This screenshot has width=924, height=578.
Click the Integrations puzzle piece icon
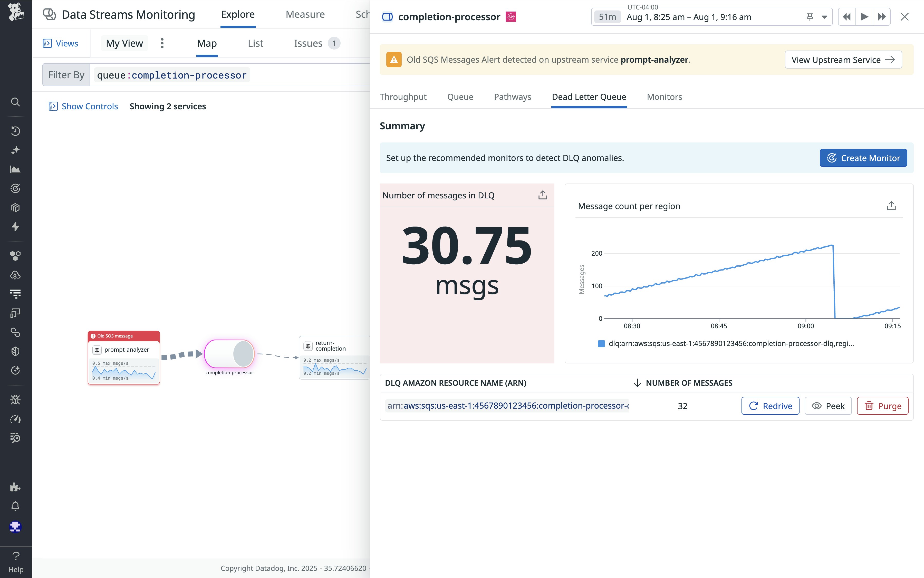pos(15,487)
